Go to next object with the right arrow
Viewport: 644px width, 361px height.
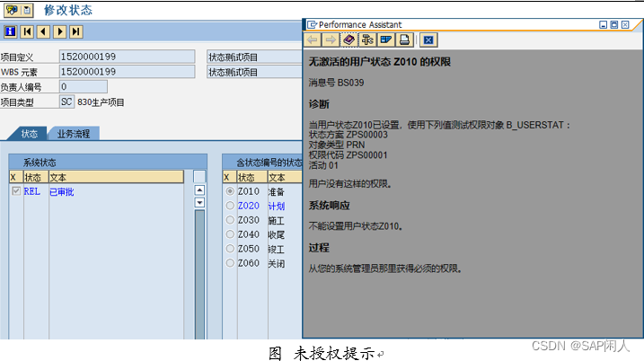pos(60,31)
